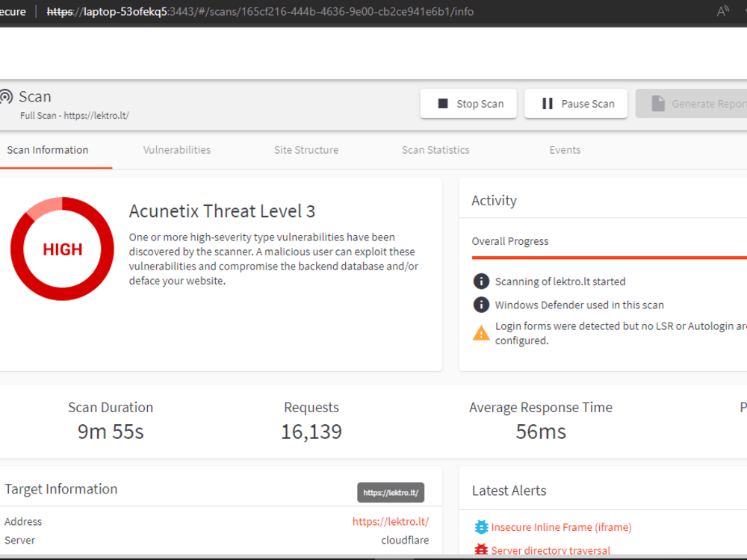747x560 pixels.
Task: Click the gray https://lektro.lt/ badge
Action: (391, 492)
